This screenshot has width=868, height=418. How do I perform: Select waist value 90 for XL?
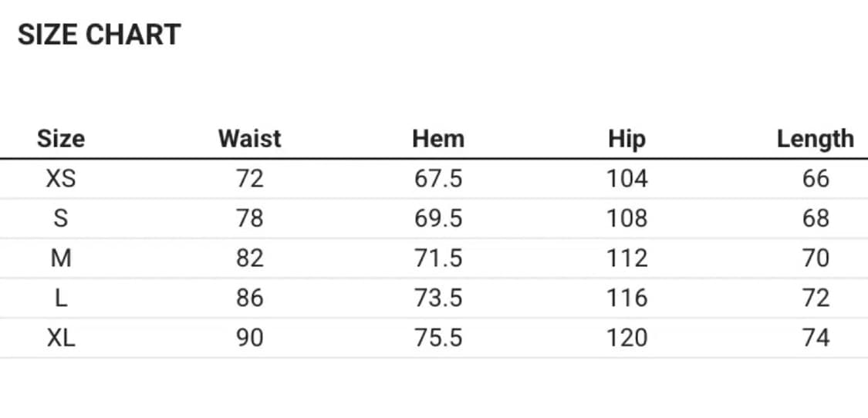[x=249, y=338]
